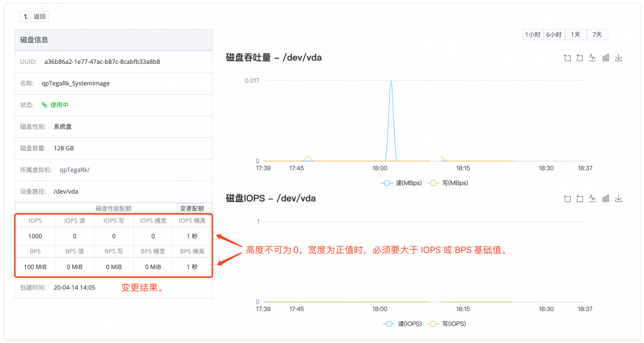This screenshot has width=644, height=343.
Task: Click the 返回 back button
Action: pos(34,17)
